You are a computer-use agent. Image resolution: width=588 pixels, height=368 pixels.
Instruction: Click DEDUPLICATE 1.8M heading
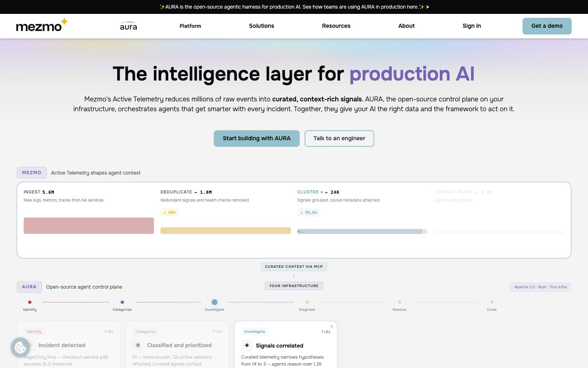[186, 192]
